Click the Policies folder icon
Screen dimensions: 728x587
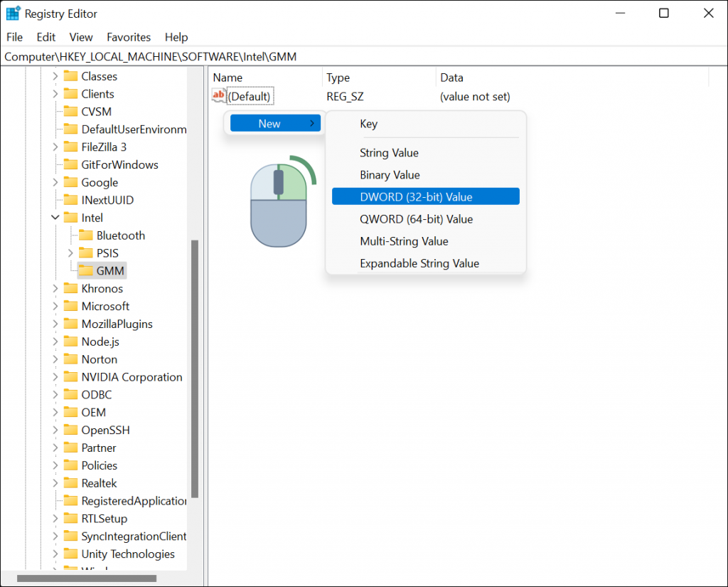point(73,465)
